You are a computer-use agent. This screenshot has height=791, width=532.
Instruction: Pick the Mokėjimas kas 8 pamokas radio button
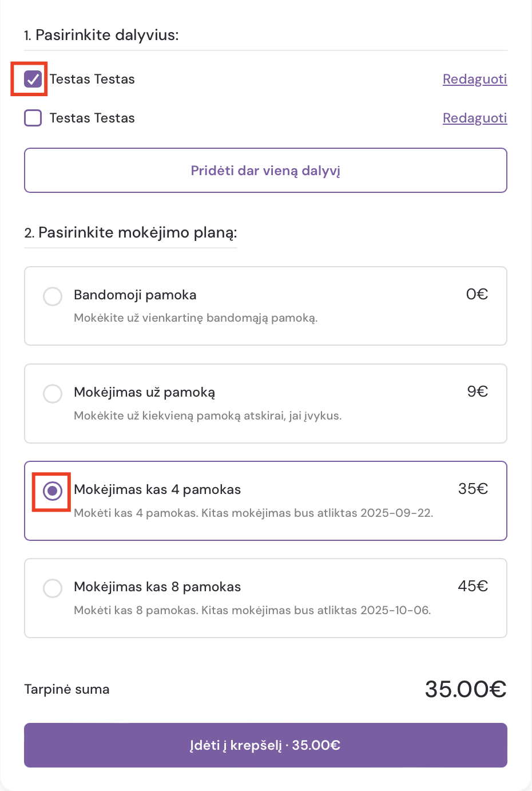pos(53,588)
